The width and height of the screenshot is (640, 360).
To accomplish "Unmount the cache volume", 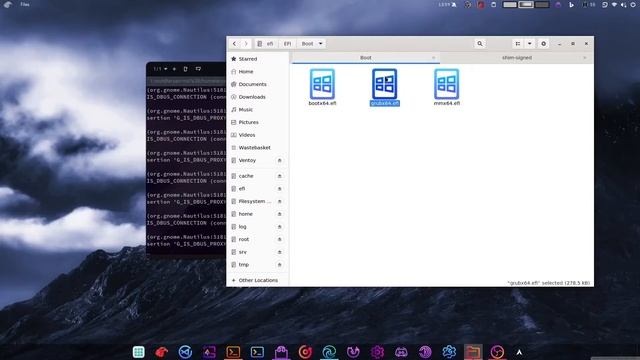I will [x=280, y=176].
